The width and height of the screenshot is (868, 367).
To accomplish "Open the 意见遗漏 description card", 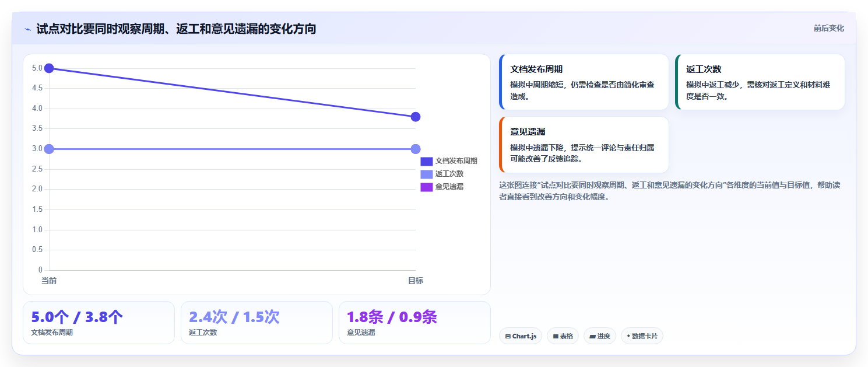I will pyautogui.click(x=584, y=145).
